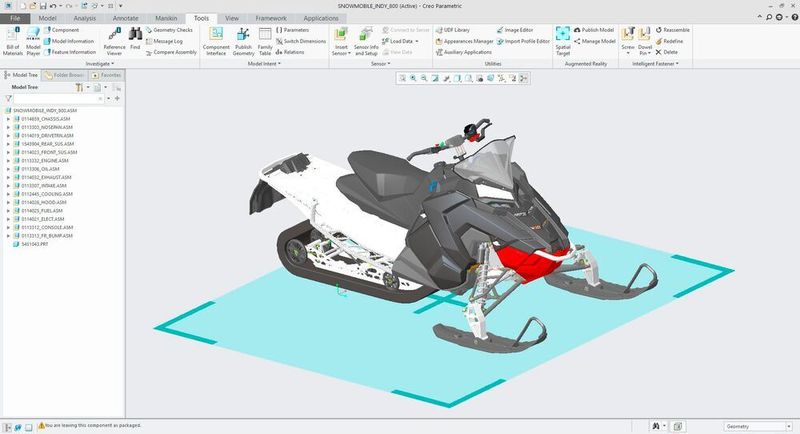Image resolution: width=800 pixels, height=434 pixels.
Task: Click Feature Information
Action: (70, 52)
